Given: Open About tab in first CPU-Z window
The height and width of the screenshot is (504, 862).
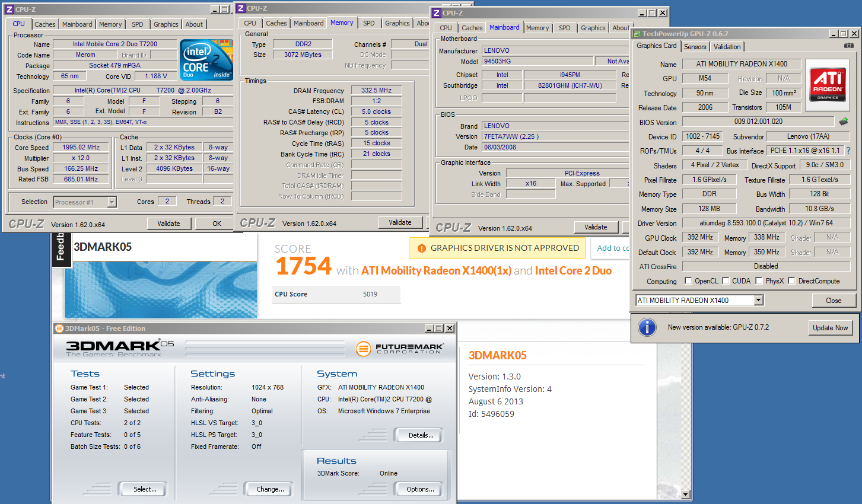Looking at the screenshot, I should click(x=194, y=24).
